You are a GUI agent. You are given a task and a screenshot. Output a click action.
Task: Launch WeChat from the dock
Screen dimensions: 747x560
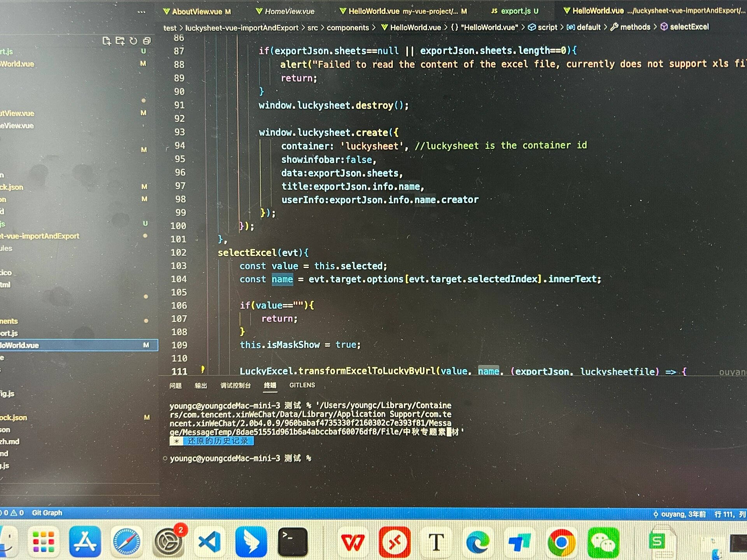[x=603, y=542]
